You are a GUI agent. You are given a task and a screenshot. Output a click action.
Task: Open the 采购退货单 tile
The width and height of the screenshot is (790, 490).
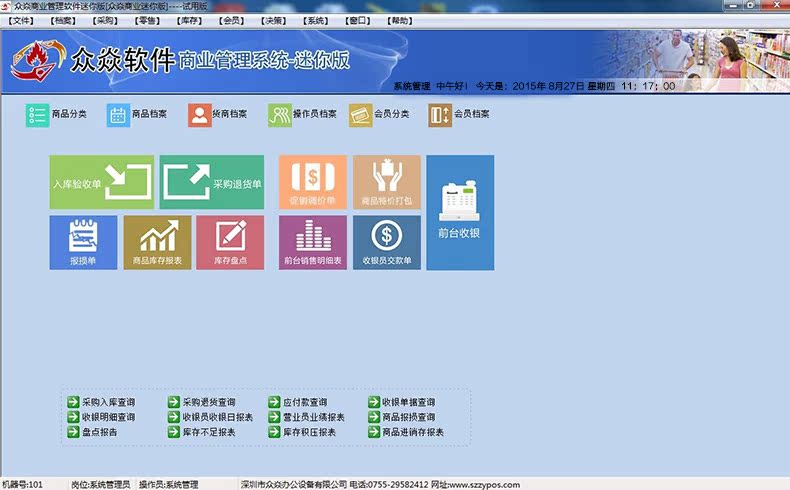click(x=212, y=182)
